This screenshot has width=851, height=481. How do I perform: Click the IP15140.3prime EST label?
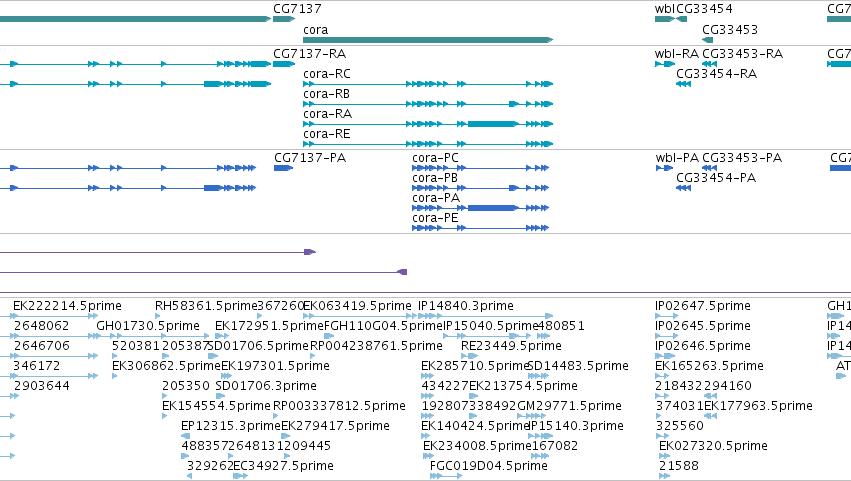576,427
